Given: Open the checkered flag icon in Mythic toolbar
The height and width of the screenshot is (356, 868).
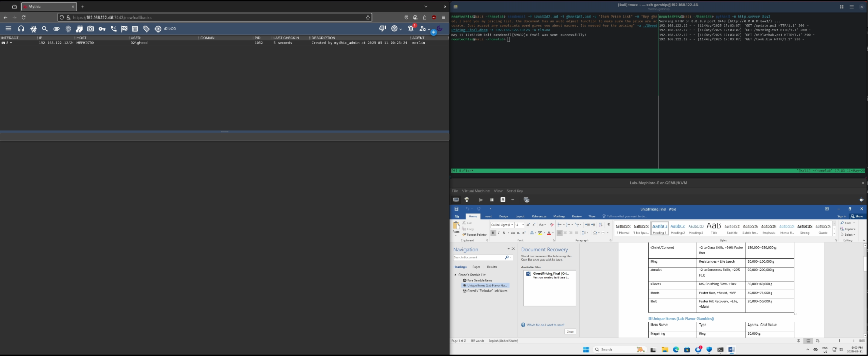Looking at the screenshot, I should (125, 29).
